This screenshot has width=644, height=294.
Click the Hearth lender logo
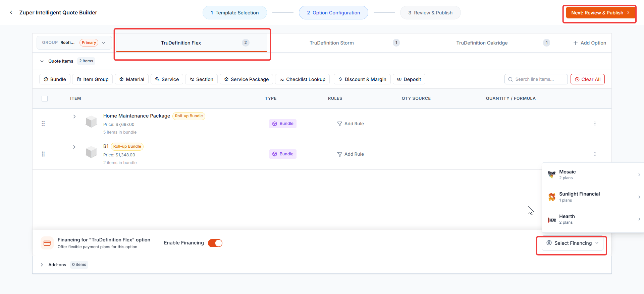552,220
